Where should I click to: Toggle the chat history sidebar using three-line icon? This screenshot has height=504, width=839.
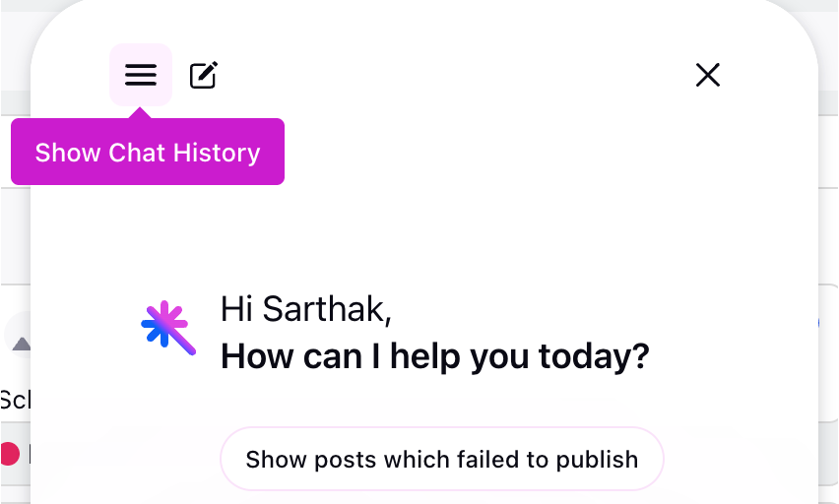141,75
